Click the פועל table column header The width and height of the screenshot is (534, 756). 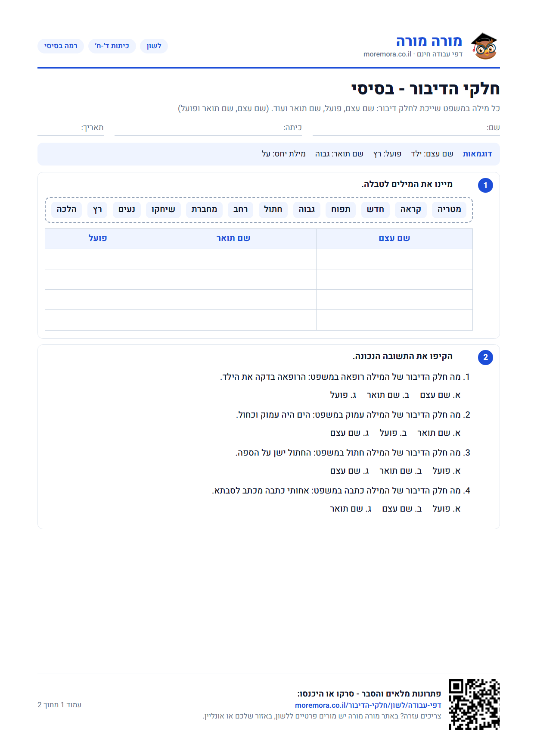pos(98,238)
